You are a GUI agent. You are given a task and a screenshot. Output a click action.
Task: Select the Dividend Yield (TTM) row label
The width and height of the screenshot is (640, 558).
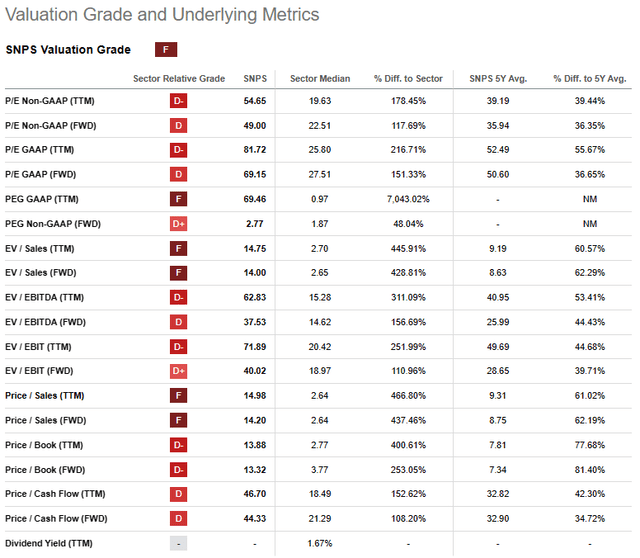(x=49, y=543)
